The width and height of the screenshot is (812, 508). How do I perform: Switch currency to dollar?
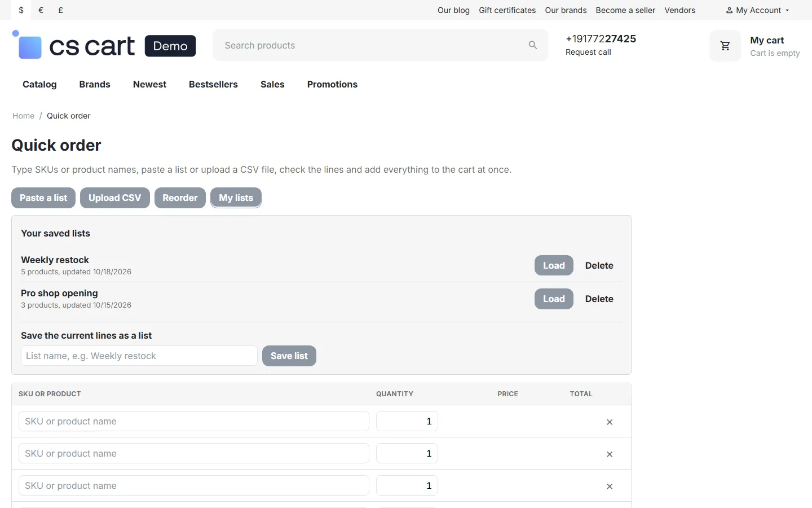click(21, 10)
